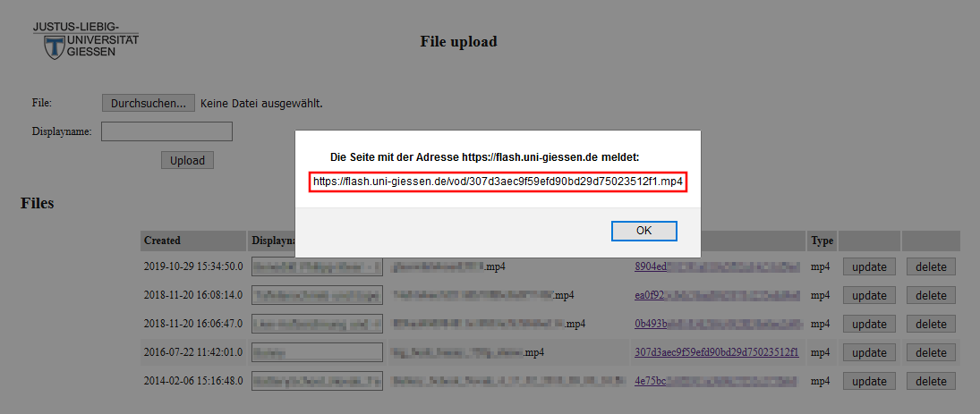Click the Durchsuchen file browse button
980x414 pixels.
click(x=148, y=103)
